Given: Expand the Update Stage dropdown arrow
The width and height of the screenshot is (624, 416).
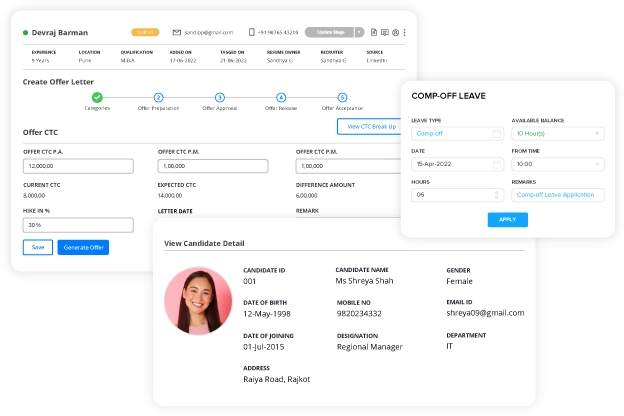Looking at the screenshot, I should 359,33.
